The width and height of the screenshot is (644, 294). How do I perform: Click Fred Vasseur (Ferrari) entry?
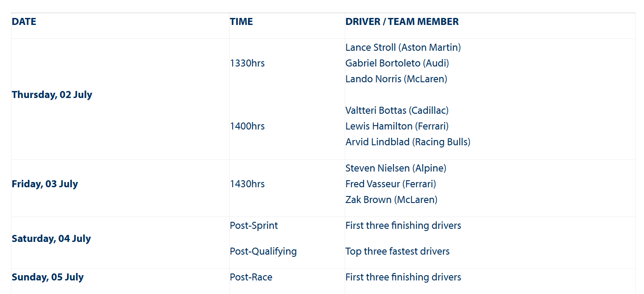[x=391, y=184]
